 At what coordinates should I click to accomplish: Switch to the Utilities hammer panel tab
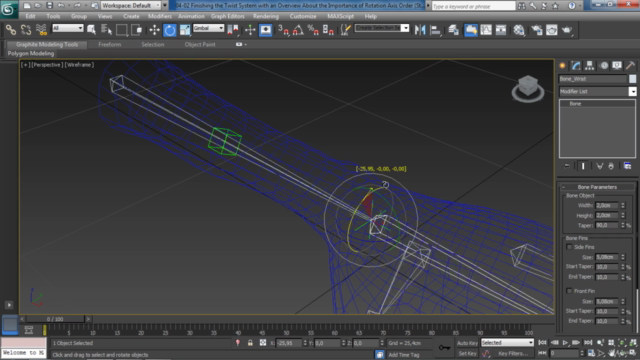click(x=631, y=65)
